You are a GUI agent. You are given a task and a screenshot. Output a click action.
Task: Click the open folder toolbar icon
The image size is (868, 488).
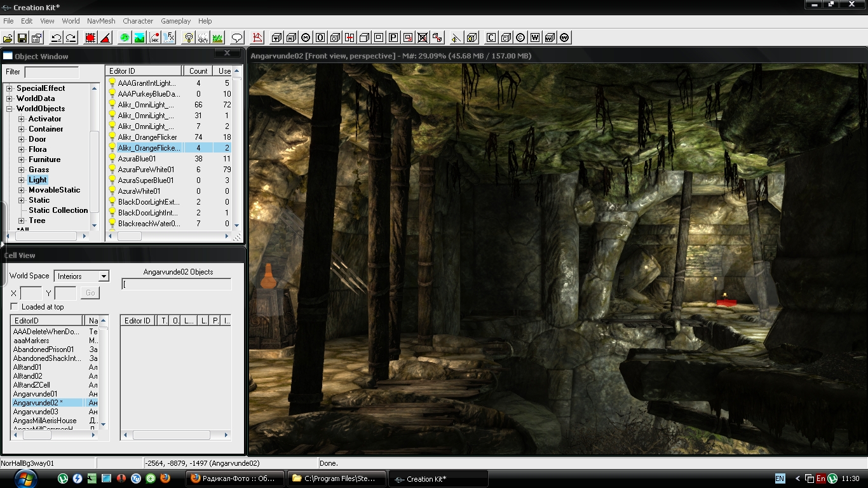coord(8,37)
